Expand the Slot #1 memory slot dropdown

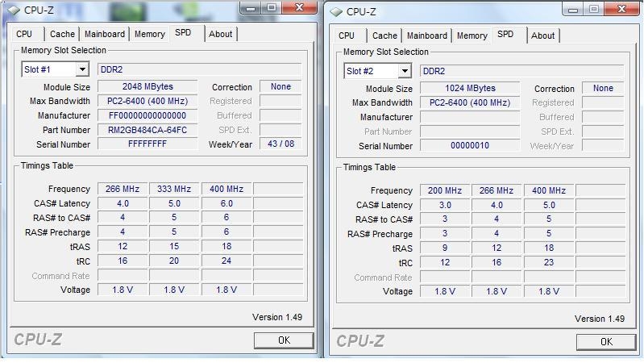tap(82, 69)
